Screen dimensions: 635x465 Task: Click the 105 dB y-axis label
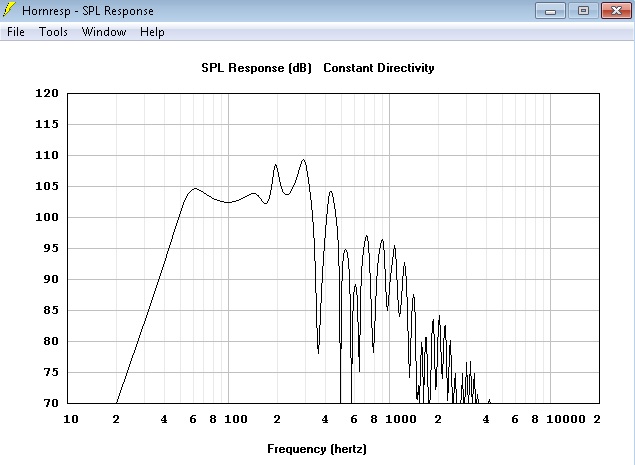tap(47, 186)
